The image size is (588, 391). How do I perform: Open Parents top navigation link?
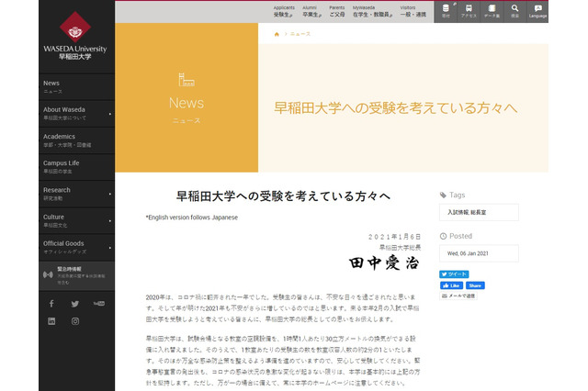337,12
